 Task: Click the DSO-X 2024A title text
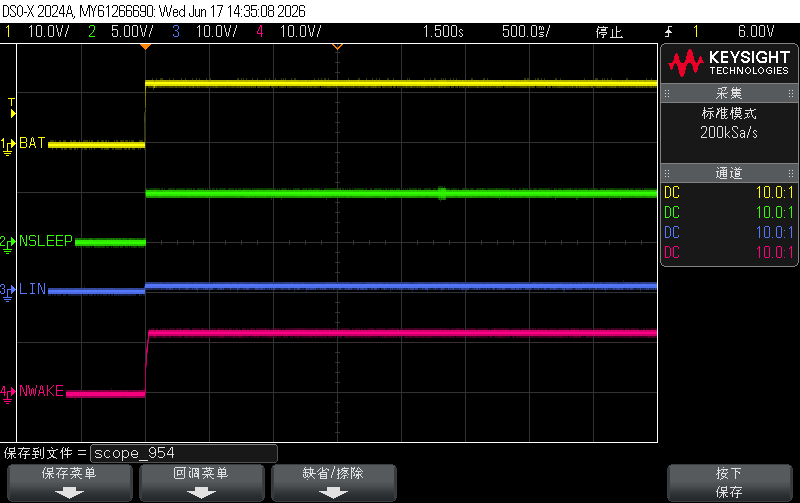pos(154,11)
